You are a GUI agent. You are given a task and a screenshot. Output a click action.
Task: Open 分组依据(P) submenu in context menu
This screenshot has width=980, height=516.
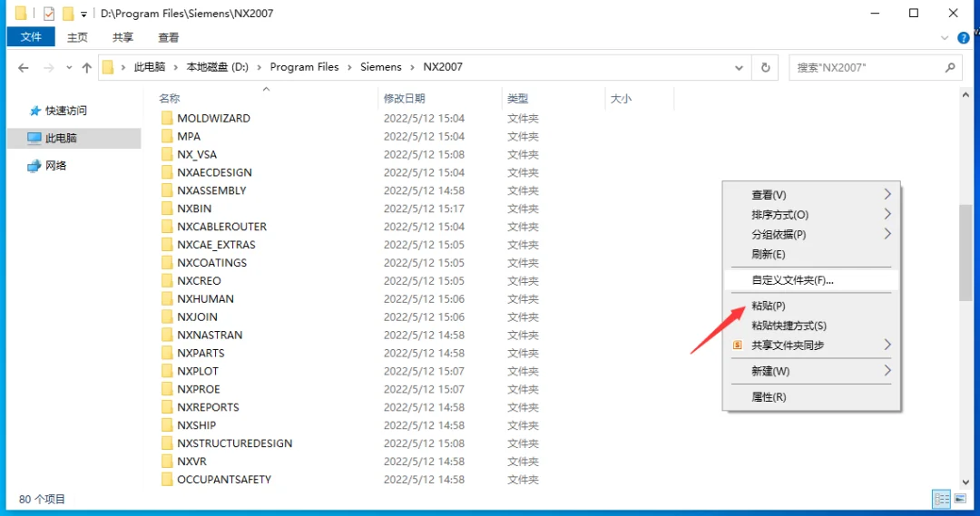[x=811, y=234]
